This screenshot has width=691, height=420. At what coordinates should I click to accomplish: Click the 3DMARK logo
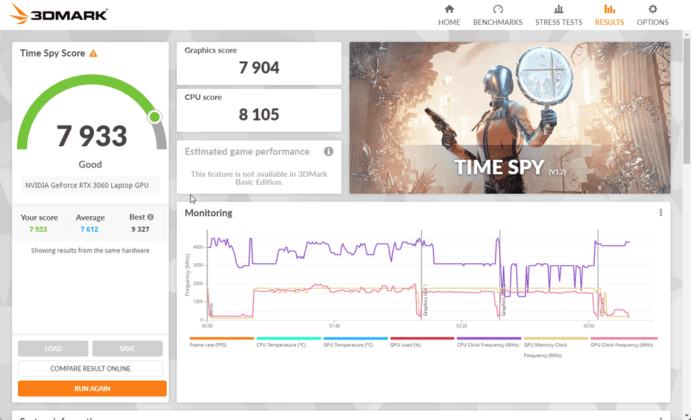point(60,14)
